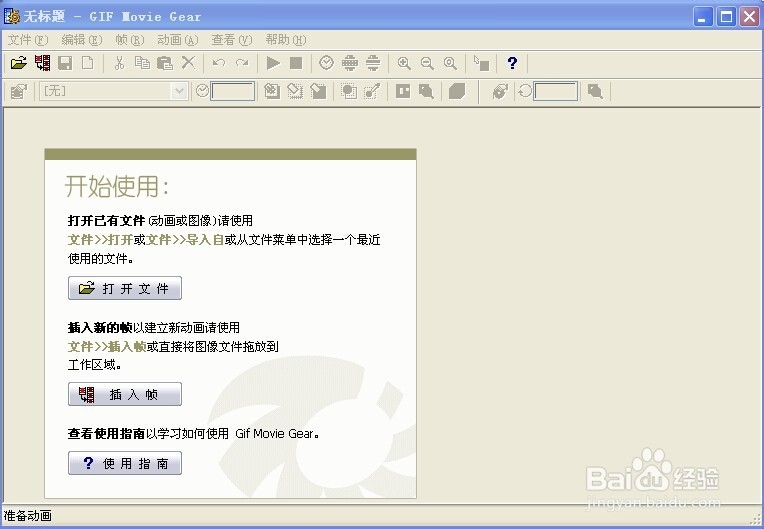Viewport: 764px width, 529px height.
Task: Click the delete X icon
Action: click(188, 62)
